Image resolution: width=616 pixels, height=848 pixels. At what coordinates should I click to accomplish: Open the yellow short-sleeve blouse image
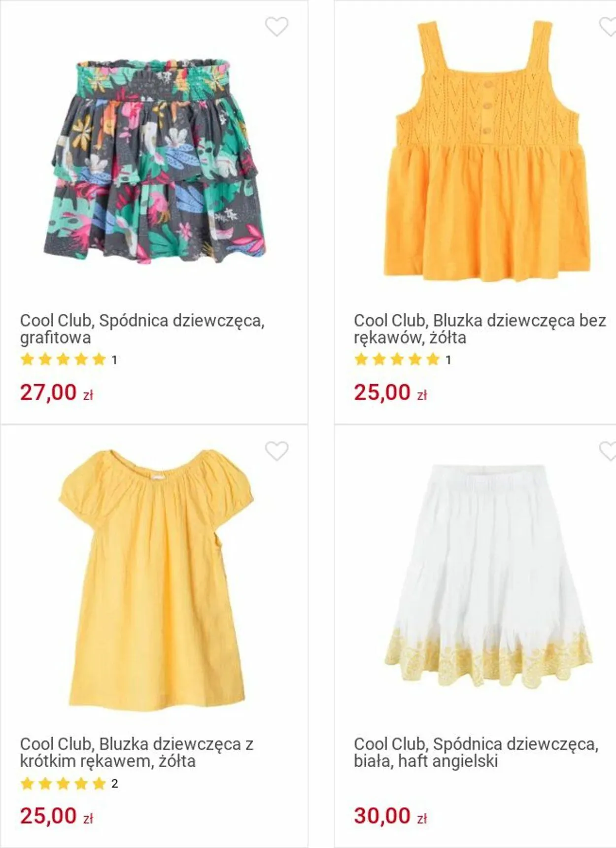pos(155,579)
